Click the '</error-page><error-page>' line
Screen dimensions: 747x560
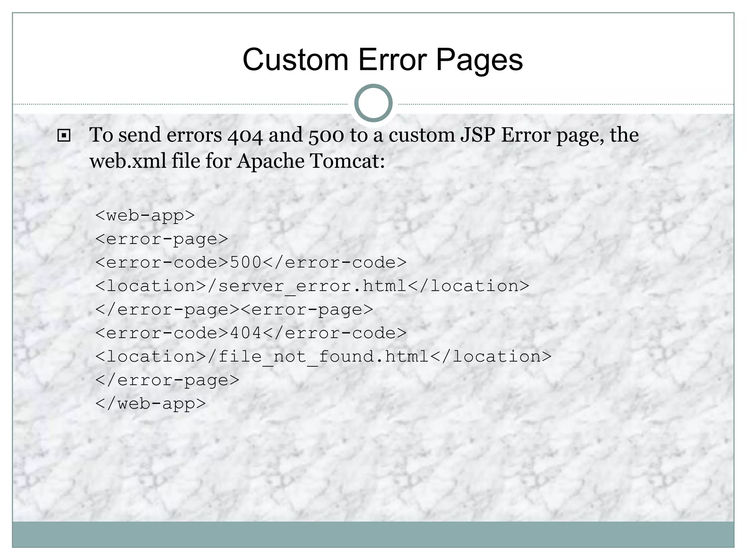[234, 310]
